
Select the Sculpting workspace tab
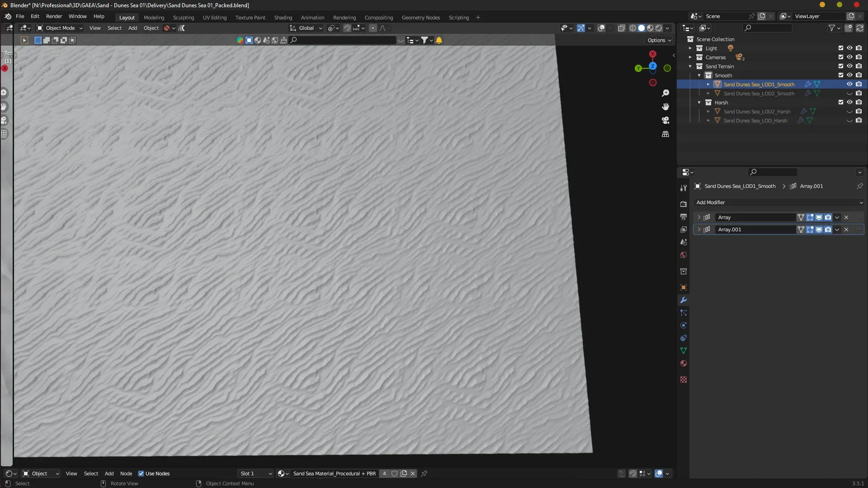tap(183, 17)
